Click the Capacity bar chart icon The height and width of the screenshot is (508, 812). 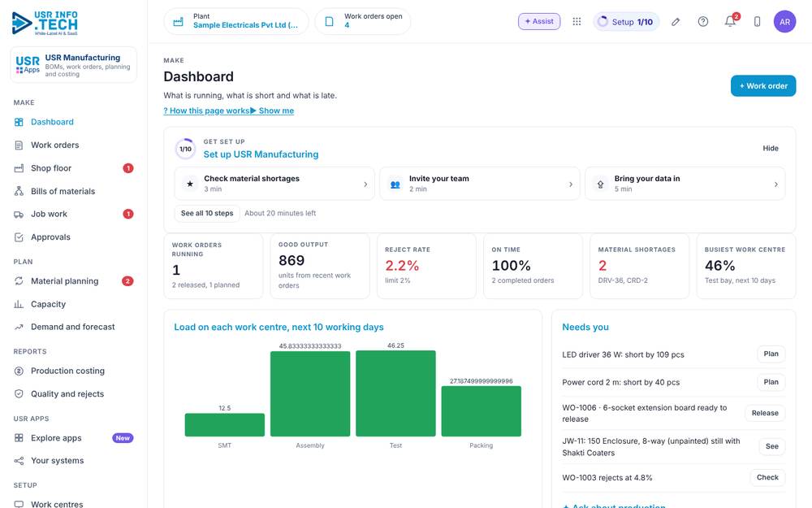pyautogui.click(x=19, y=304)
